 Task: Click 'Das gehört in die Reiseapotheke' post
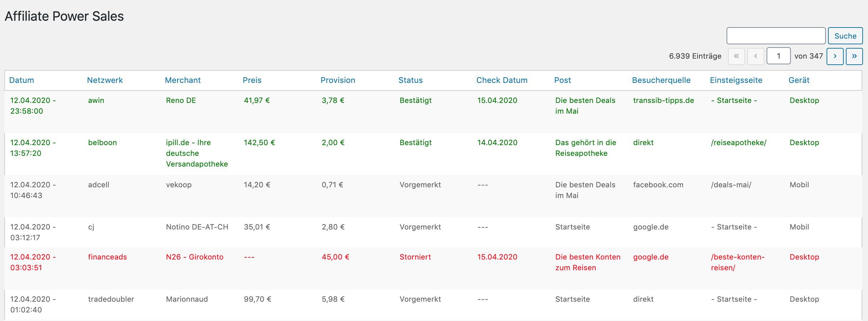pos(586,148)
